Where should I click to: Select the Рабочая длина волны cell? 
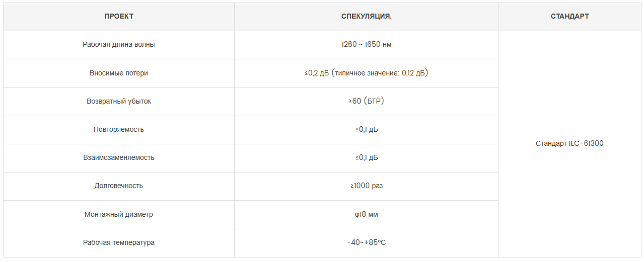coord(119,44)
